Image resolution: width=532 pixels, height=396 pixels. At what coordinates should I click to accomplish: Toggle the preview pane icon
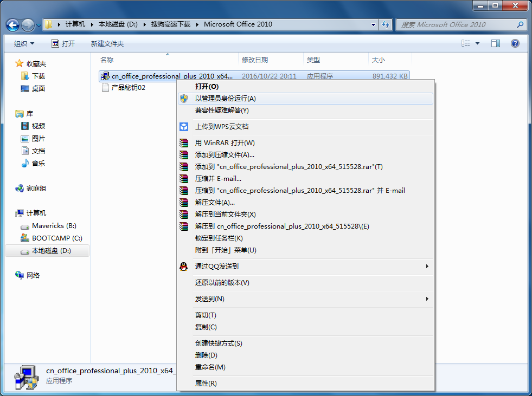[x=495, y=43]
